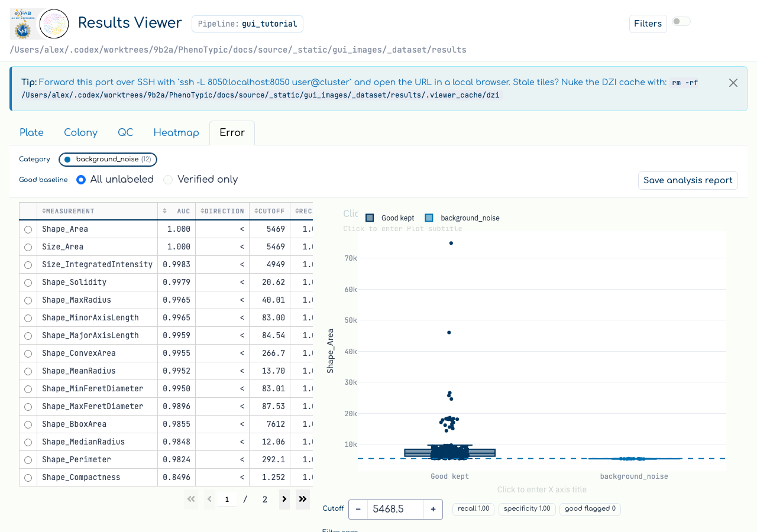
Task: Switch to the Heatmap tab
Action: tap(176, 133)
